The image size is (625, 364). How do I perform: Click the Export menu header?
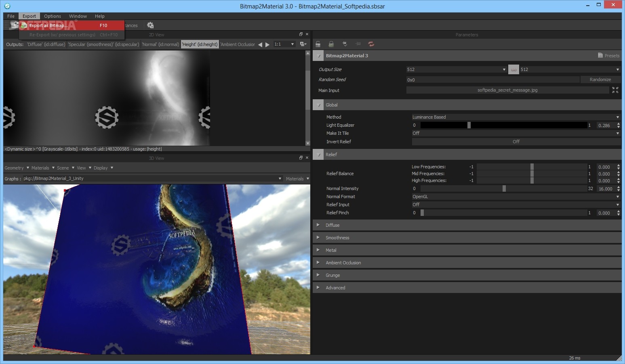tap(29, 16)
